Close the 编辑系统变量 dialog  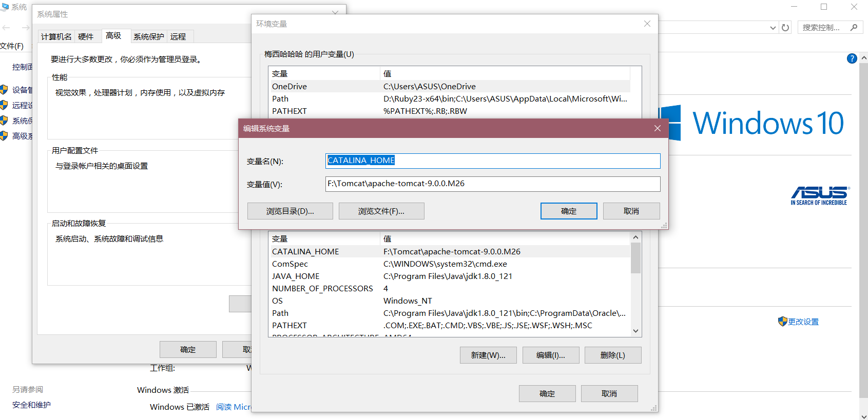[x=658, y=128]
